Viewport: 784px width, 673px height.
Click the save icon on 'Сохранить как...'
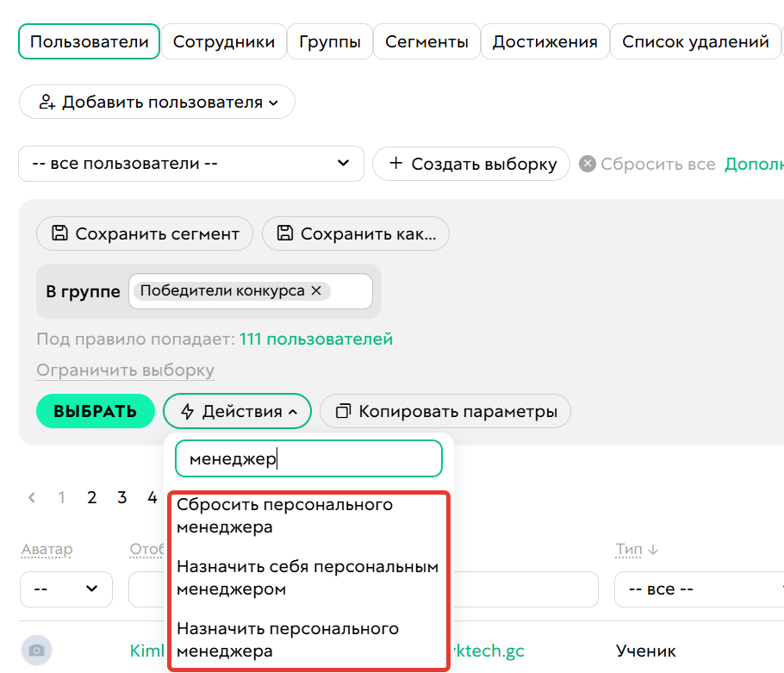pos(285,233)
